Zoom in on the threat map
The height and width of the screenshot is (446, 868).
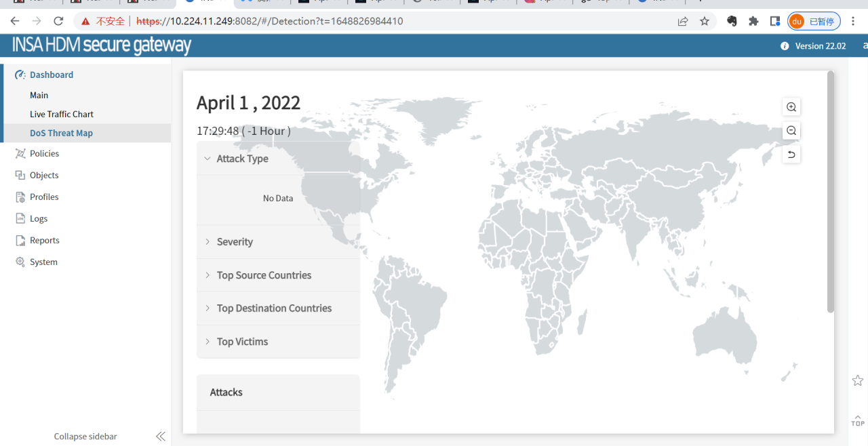point(791,107)
